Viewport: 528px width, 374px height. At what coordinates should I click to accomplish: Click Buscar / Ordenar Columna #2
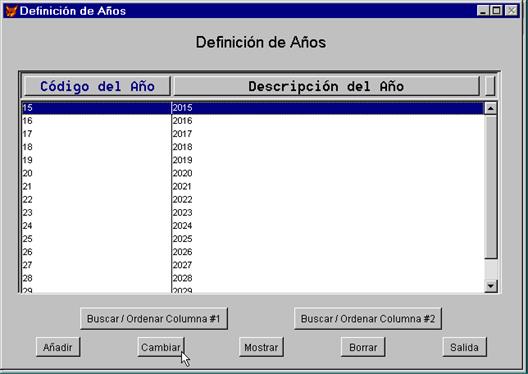coord(368,318)
